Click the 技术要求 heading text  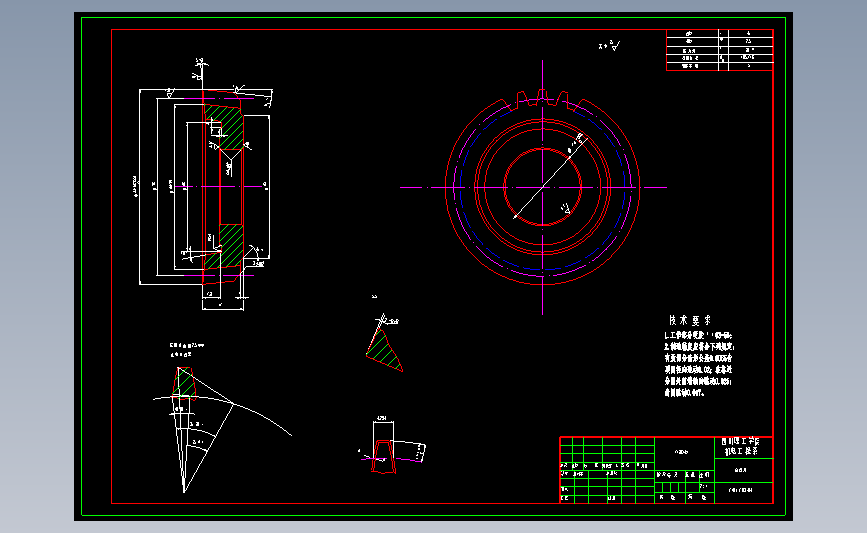(690, 320)
